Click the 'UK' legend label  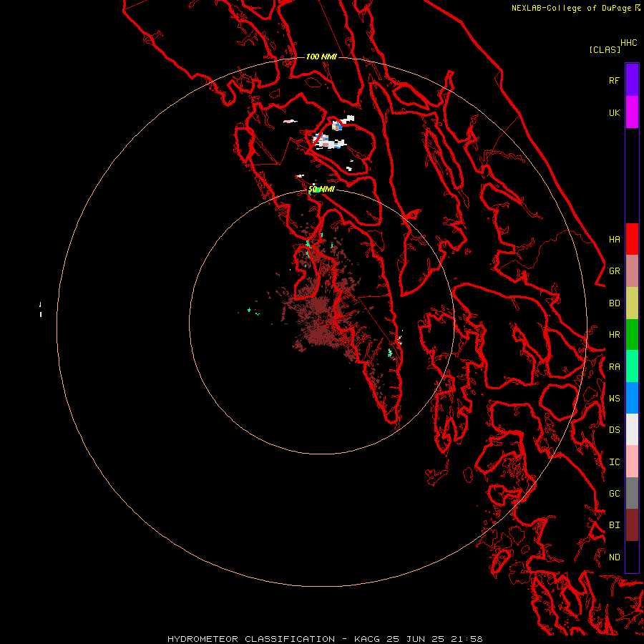(x=614, y=113)
